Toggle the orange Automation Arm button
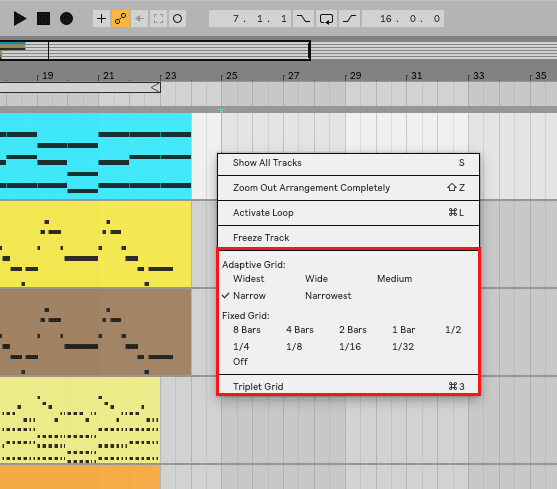 pyautogui.click(x=121, y=18)
